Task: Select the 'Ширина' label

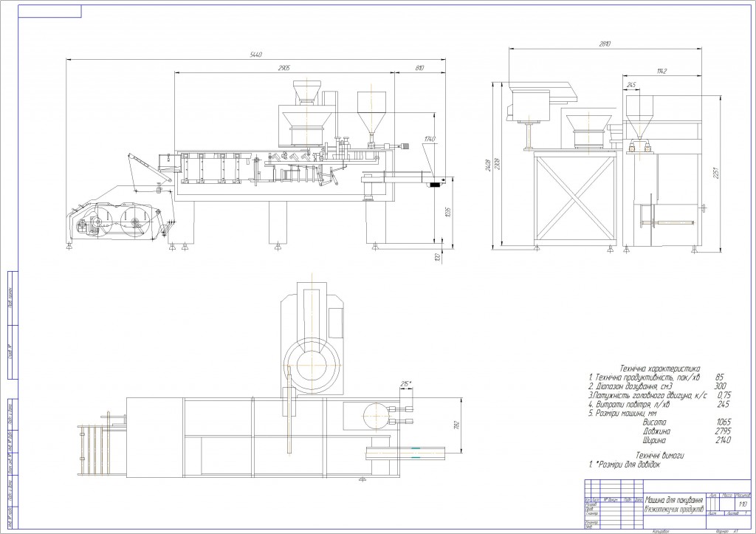Action: coord(654,440)
